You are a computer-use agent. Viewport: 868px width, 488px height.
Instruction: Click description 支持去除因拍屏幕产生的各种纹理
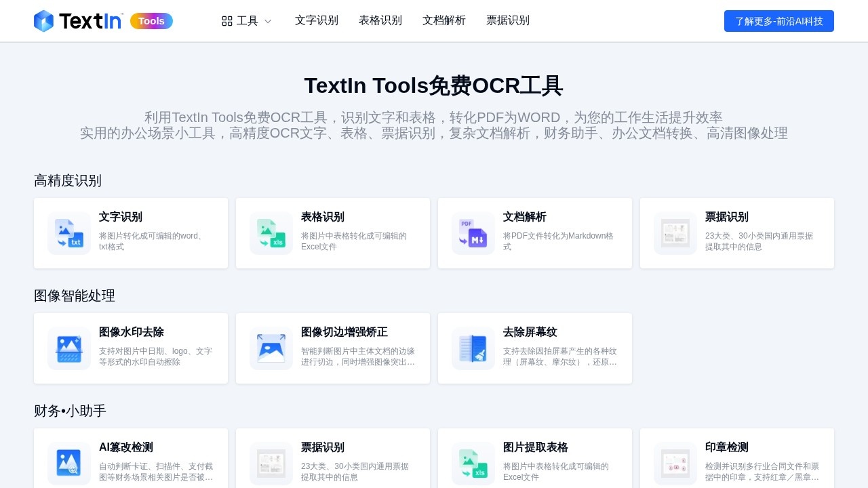(x=560, y=357)
